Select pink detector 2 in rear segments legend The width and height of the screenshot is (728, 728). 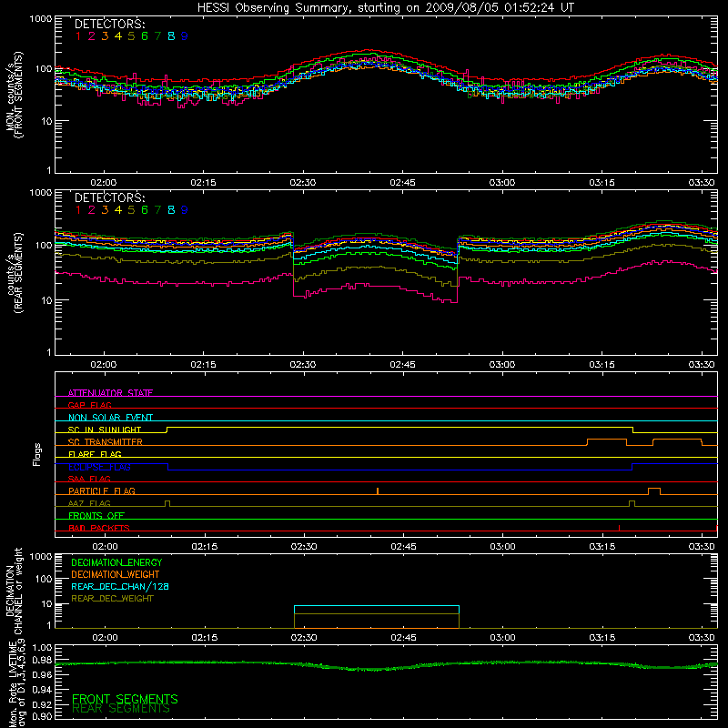92,210
